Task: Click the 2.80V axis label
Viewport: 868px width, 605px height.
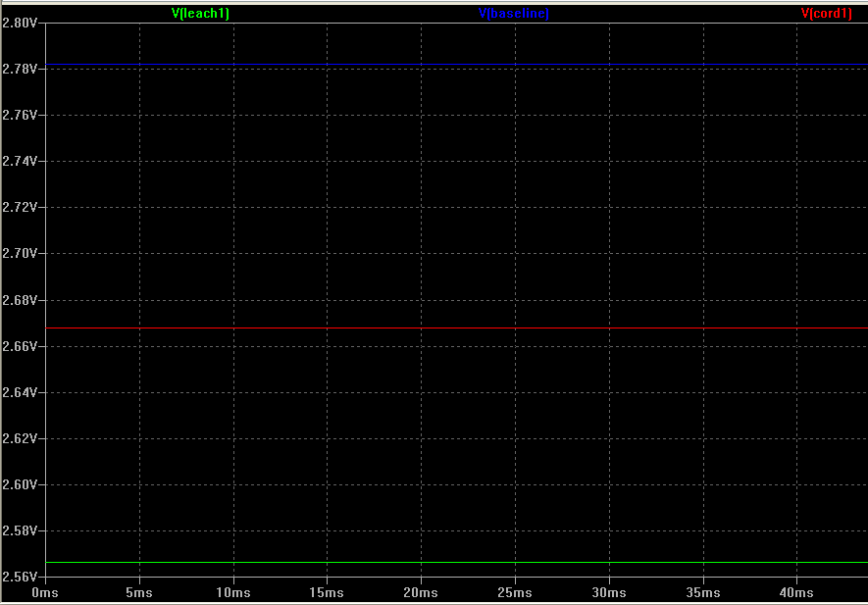Action: pos(20,23)
